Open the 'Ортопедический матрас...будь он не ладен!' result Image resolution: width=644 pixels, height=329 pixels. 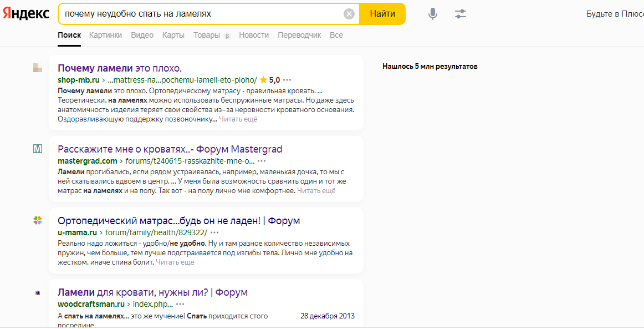click(x=178, y=220)
